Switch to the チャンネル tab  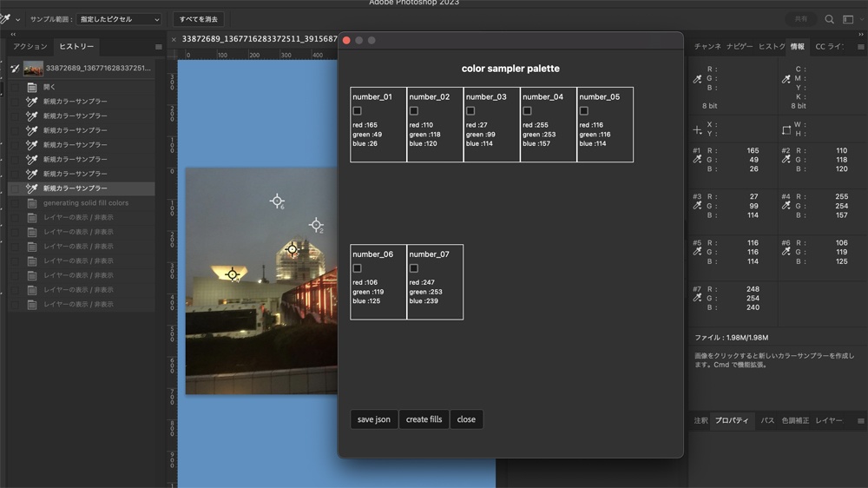[x=707, y=47]
